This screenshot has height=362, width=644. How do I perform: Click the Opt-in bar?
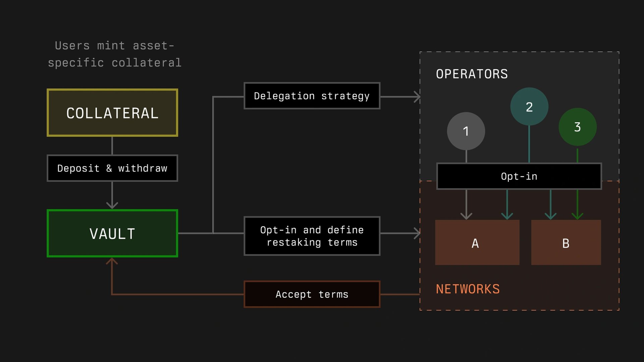(519, 176)
